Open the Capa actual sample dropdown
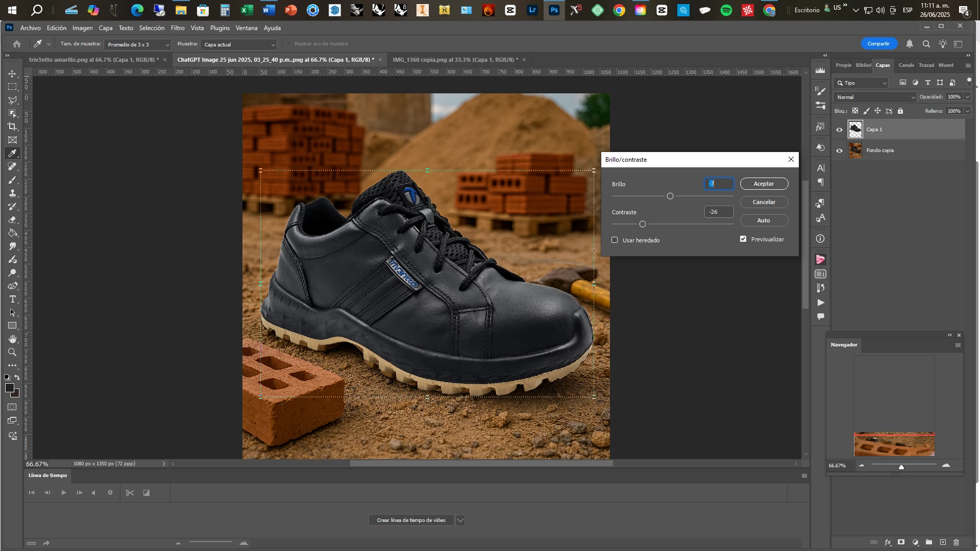This screenshot has width=980, height=551. 238,45
